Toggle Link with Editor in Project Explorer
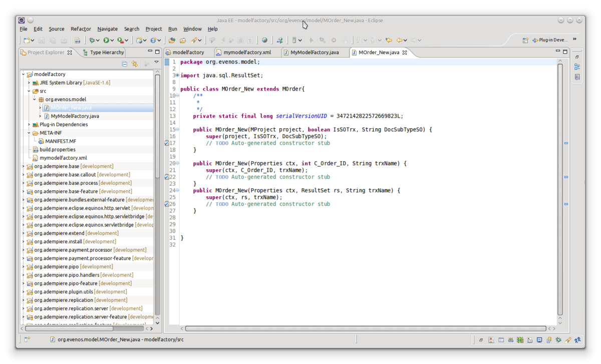601x364 pixels. click(x=135, y=64)
